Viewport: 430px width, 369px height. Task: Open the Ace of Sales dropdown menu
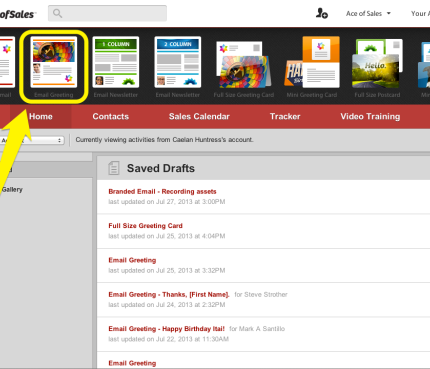pos(368,14)
